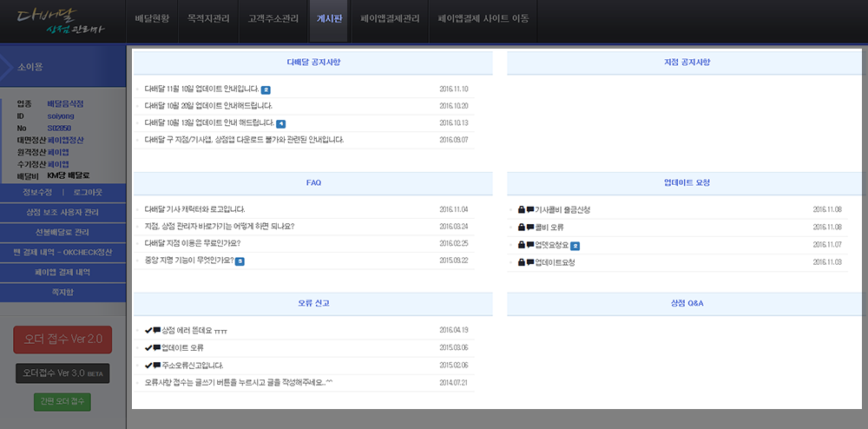Image resolution: width=868 pixels, height=429 pixels.
Task: Open 다배달 10월 20일 업데이트 안내해드립니다 post
Action: [208, 105]
